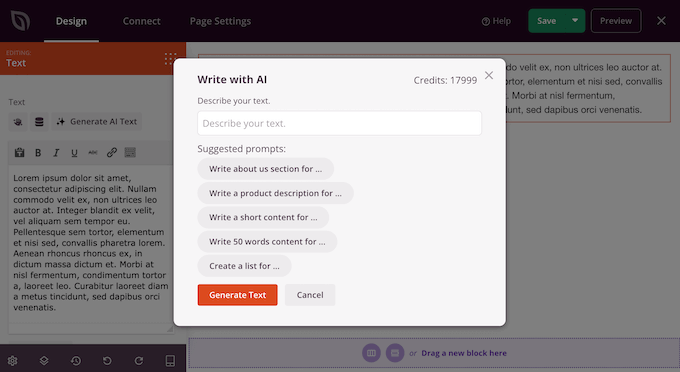Click the green Save button
680x372 pixels.
[546, 21]
